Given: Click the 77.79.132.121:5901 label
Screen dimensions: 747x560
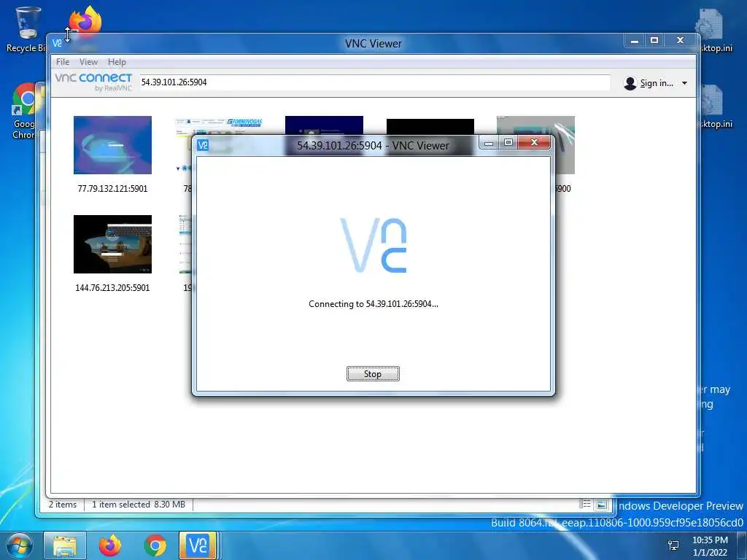Looking at the screenshot, I should pos(112,189).
